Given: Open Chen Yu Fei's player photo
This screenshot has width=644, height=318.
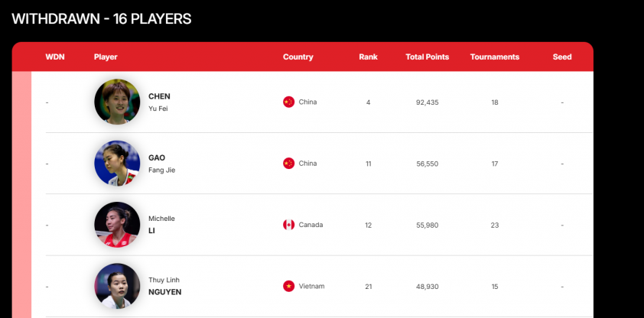Looking at the screenshot, I should [x=117, y=102].
